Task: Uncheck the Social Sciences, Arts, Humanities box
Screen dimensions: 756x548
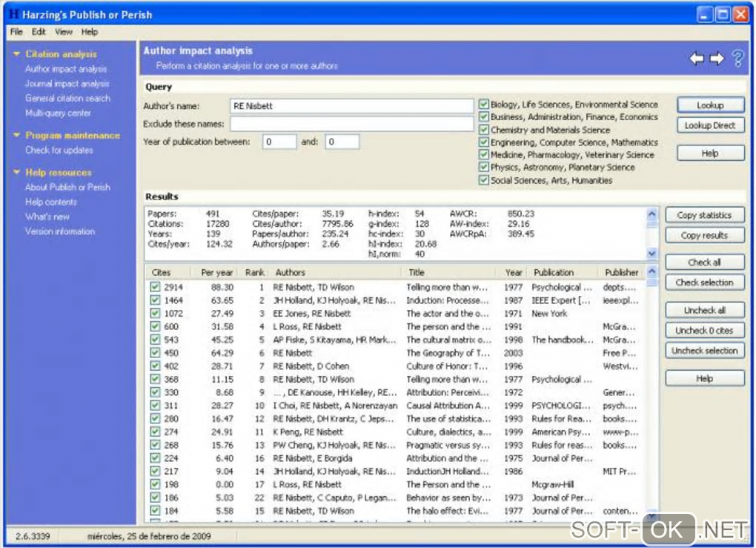Action: pos(484,180)
